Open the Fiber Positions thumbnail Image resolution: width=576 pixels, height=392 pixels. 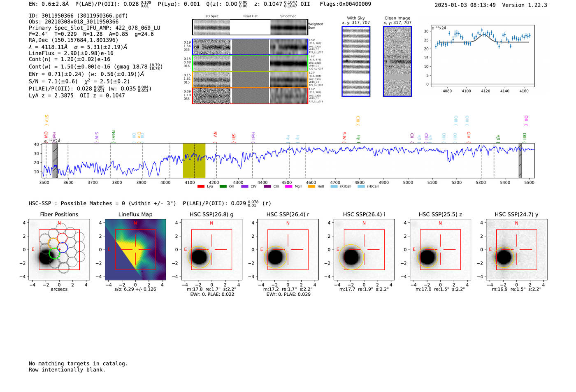[x=59, y=249]
